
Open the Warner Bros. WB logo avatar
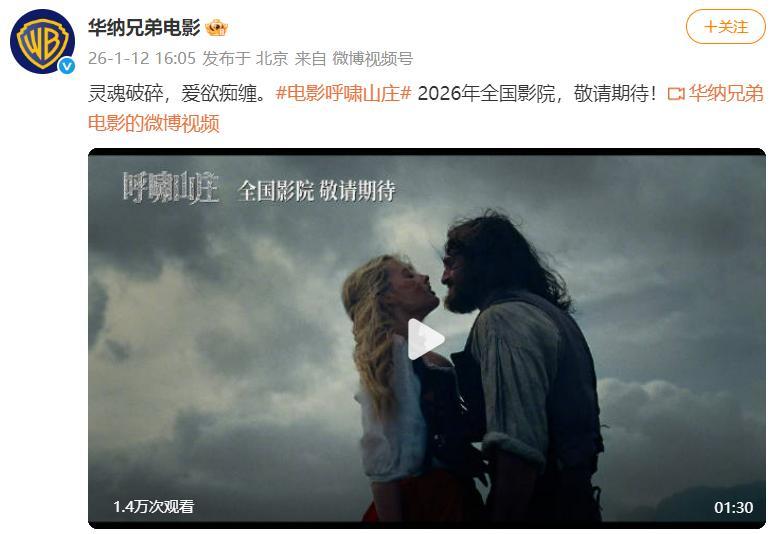[42, 41]
